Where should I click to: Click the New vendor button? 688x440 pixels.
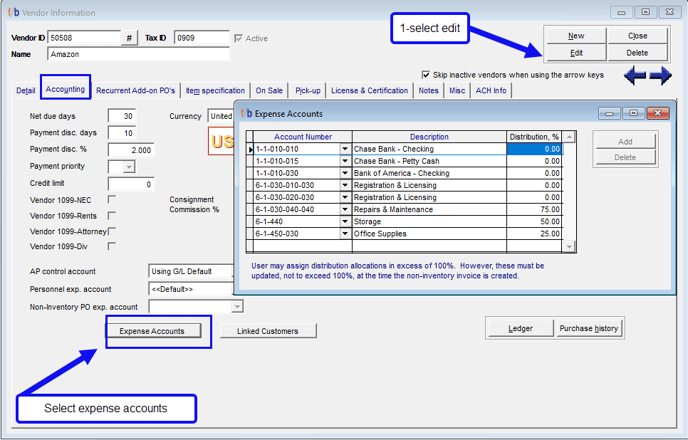point(576,36)
